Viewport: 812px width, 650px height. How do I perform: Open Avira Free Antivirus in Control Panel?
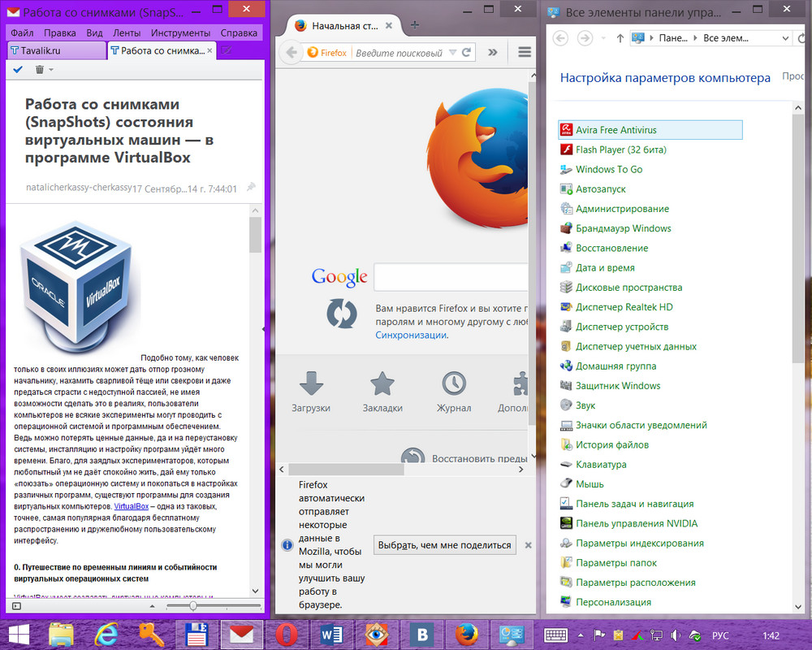tap(650, 129)
